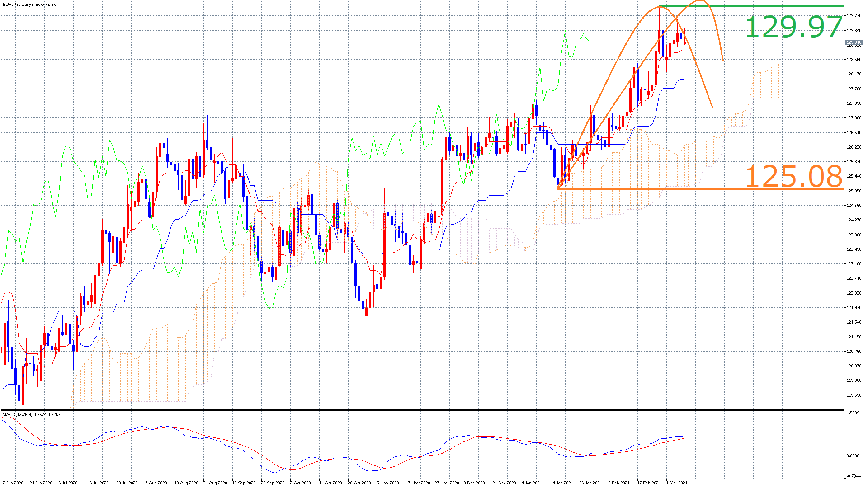Click the 1 Mar 2021 date label
This screenshot has height=488, width=868.
coord(676,483)
